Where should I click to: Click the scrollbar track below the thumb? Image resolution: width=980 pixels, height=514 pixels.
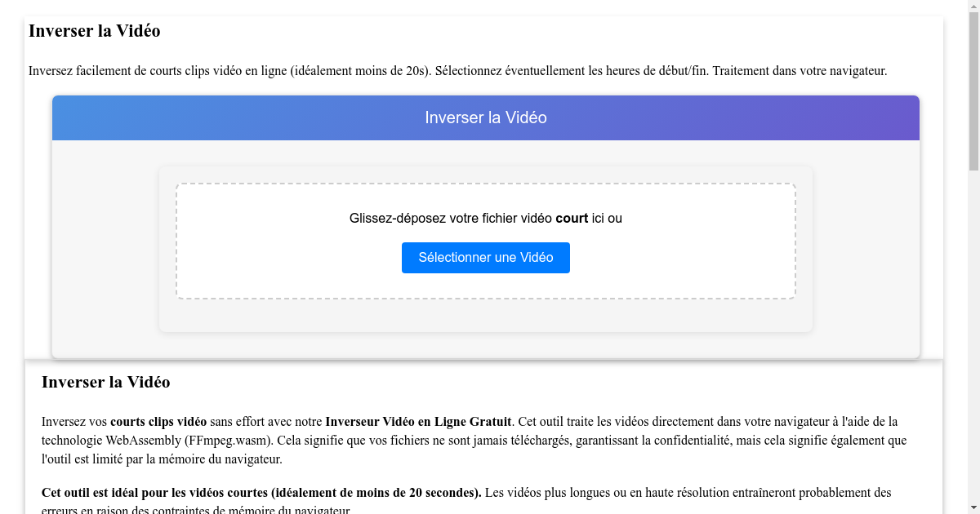(973, 326)
